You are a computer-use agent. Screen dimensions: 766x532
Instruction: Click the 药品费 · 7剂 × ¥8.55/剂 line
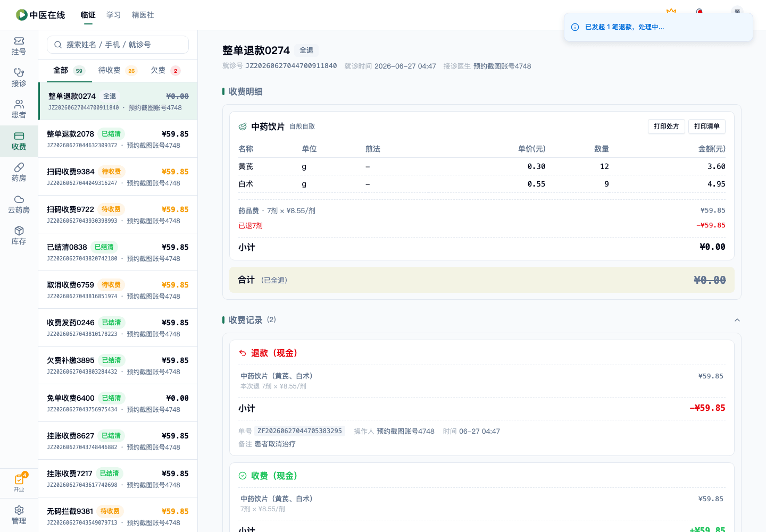tap(277, 210)
